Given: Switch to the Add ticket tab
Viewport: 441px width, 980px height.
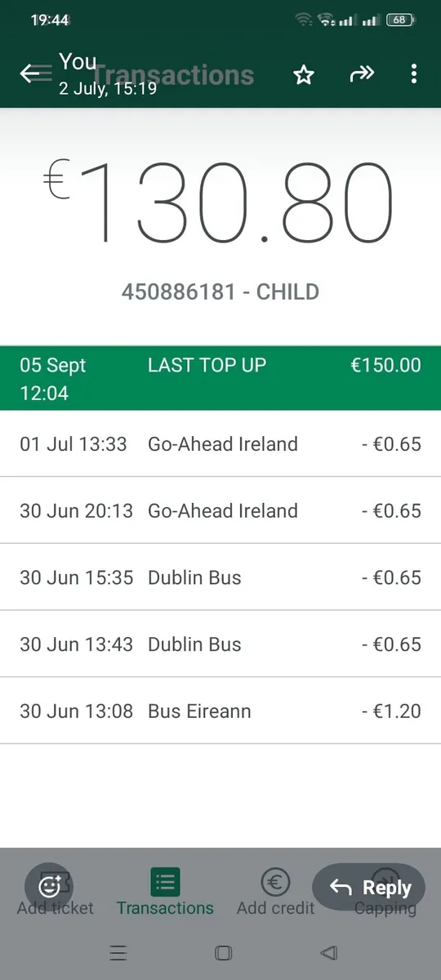Looking at the screenshot, I should pyautogui.click(x=55, y=907).
